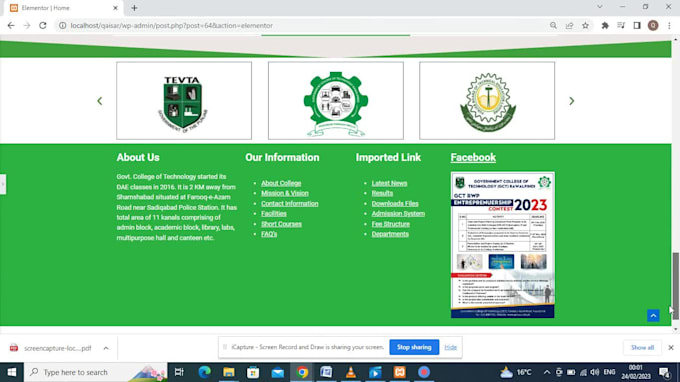The width and height of the screenshot is (680, 382).
Task: Click Stop sharing button
Action: pyautogui.click(x=414, y=347)
